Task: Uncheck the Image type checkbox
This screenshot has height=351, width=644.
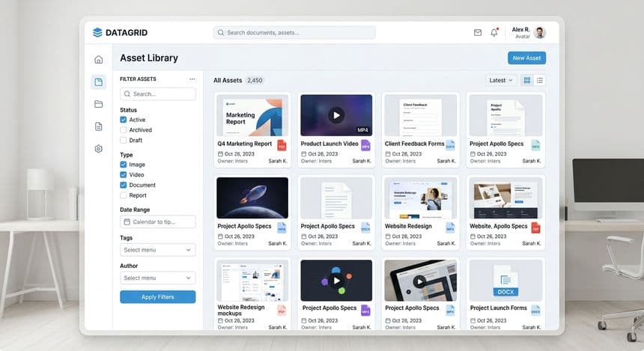Action: click(x=124, y=164)
